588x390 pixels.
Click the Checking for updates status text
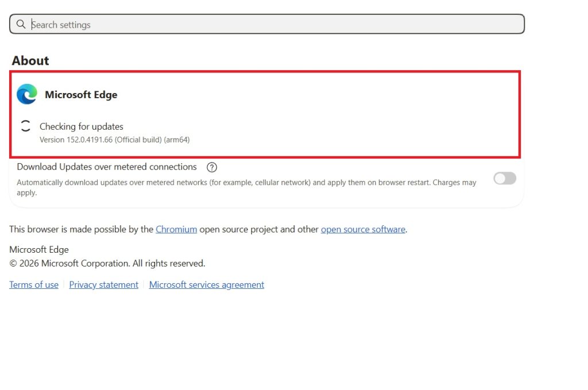[x=82, y=127]
